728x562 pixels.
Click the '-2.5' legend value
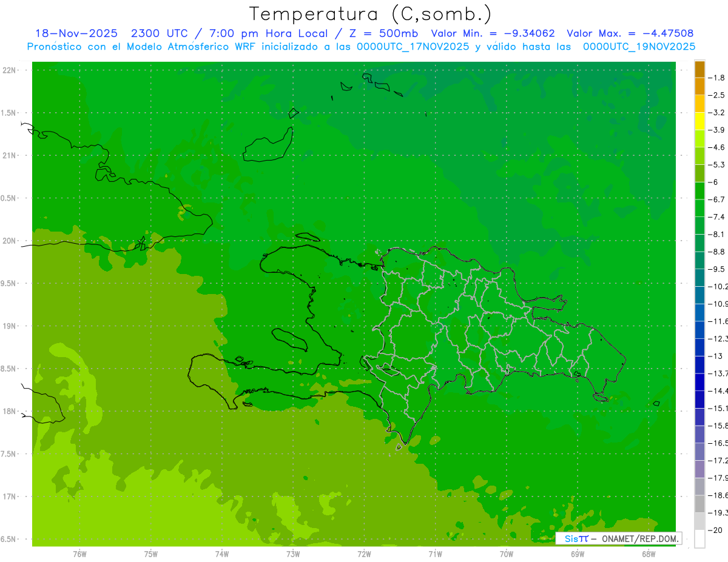click(717, 95)
